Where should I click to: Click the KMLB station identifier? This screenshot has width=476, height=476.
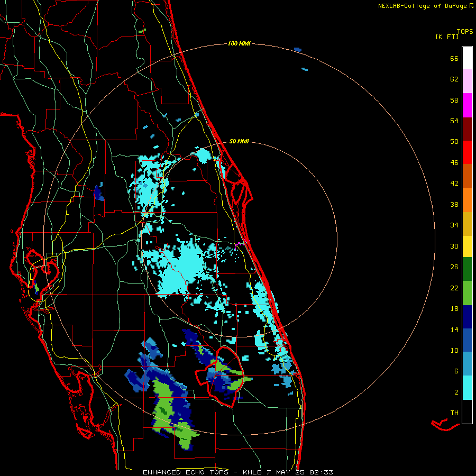pos(252,472)
